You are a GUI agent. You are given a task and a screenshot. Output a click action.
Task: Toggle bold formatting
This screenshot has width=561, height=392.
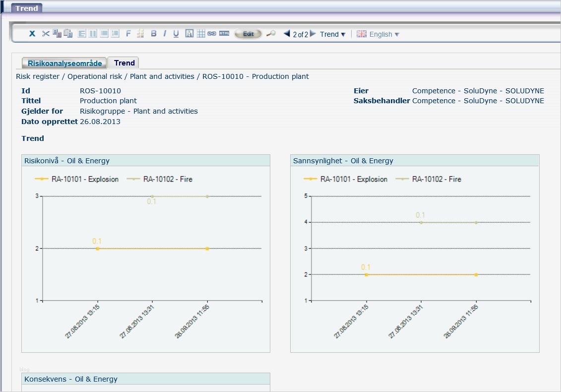[x=154, y=34]
